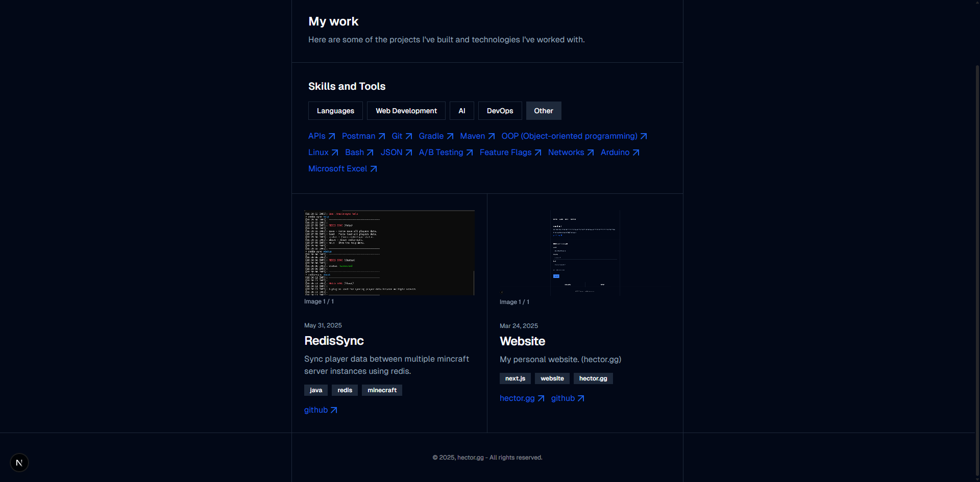The image size is (980, 482).
Task: Open the Postman link
Action: point(363,136)
